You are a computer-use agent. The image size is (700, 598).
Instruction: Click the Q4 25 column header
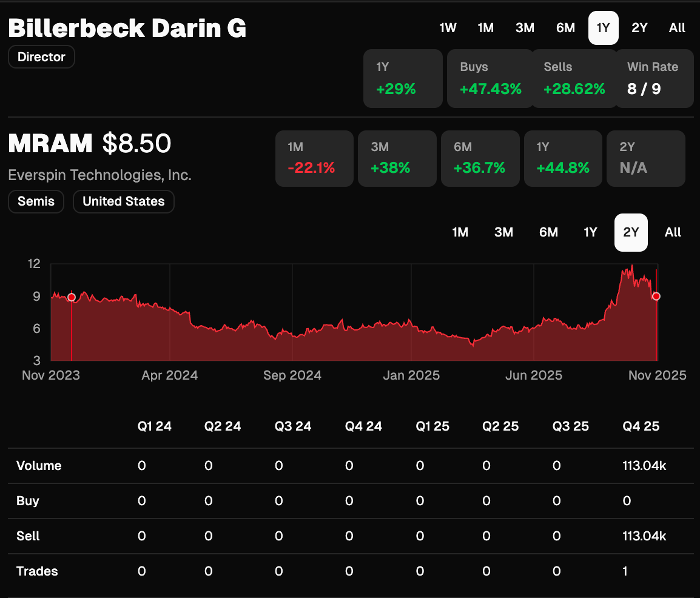(641, 426)
